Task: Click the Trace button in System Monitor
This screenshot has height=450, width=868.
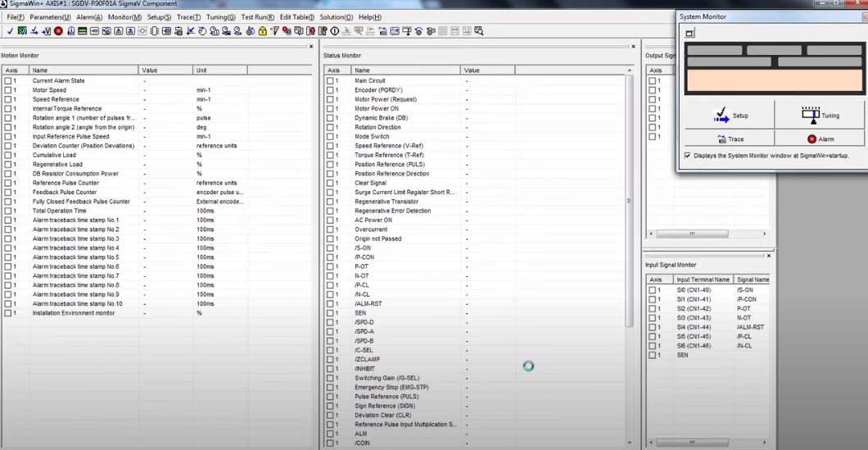Action: (x=728, y=139)
